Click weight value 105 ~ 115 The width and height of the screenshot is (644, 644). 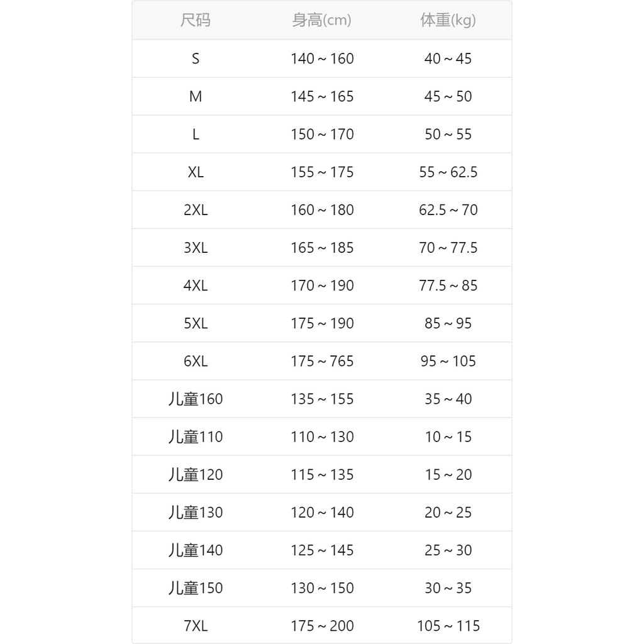coord(448,626)
